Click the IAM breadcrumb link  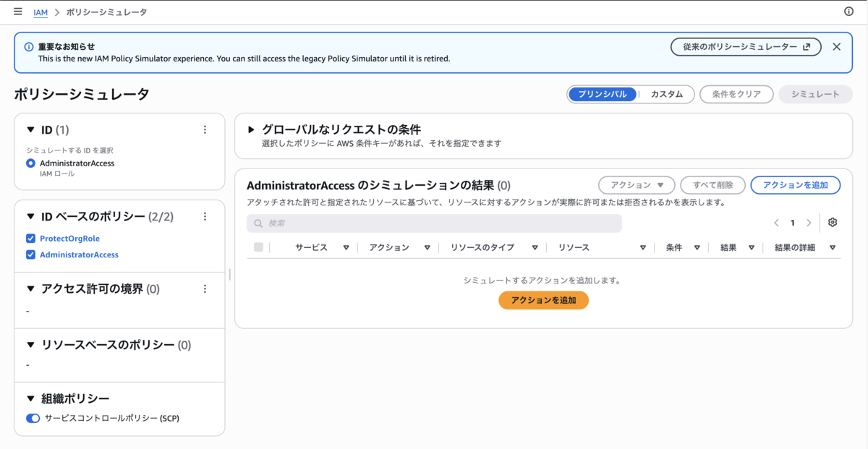click(x=41, y=12)
